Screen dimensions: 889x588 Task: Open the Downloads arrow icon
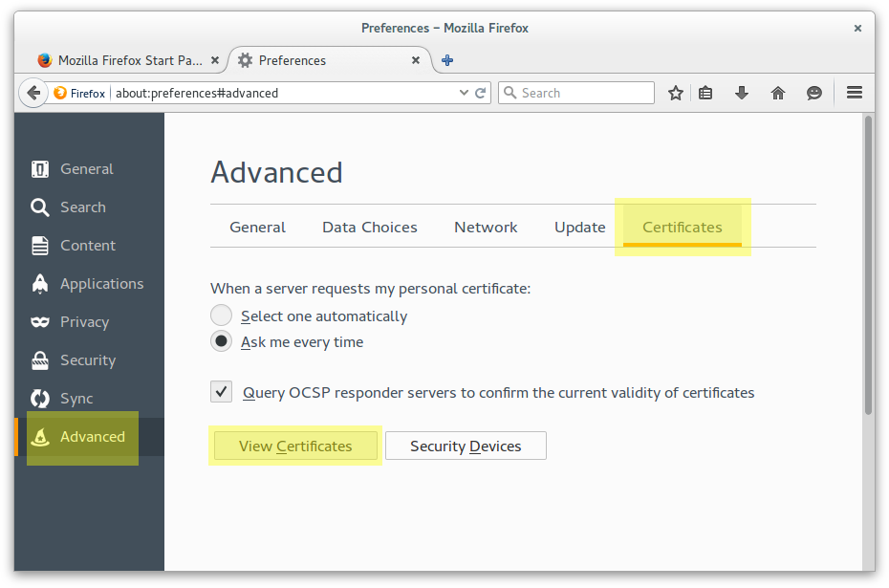[742, 93]
